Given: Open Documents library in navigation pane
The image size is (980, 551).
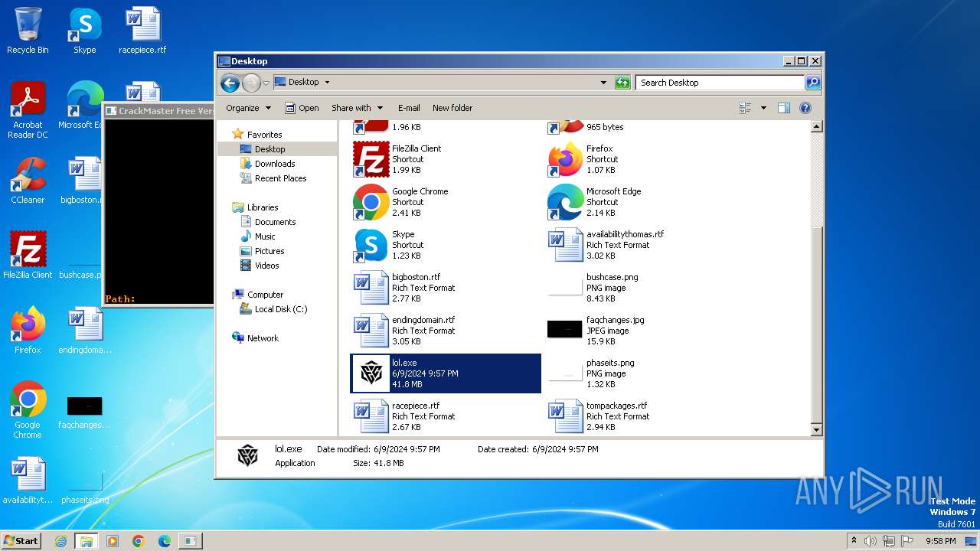Looking at the screenshot, I should (x=275, y=222).
